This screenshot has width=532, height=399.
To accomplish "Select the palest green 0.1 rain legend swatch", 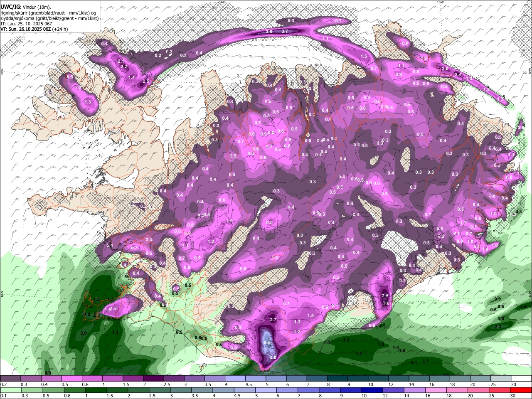I will pos(10,390).
